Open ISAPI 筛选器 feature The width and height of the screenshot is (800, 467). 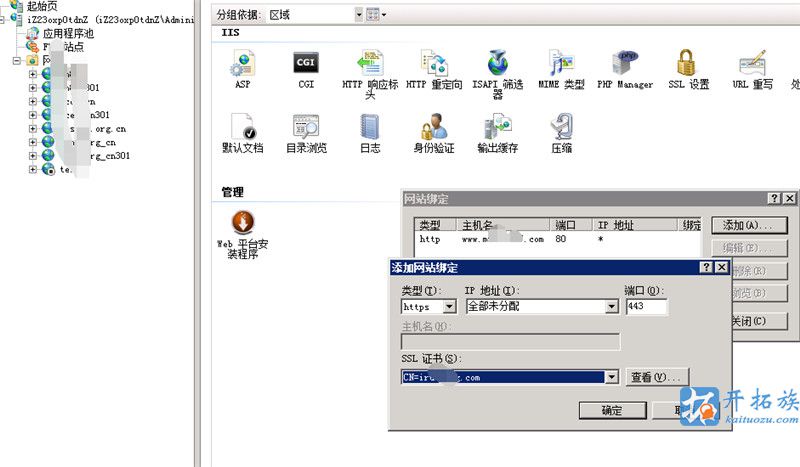click(497, 74)
